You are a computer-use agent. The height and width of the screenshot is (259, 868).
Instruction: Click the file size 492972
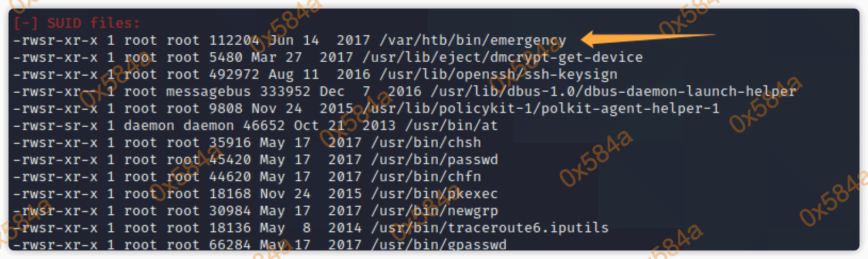pos(234,75)
